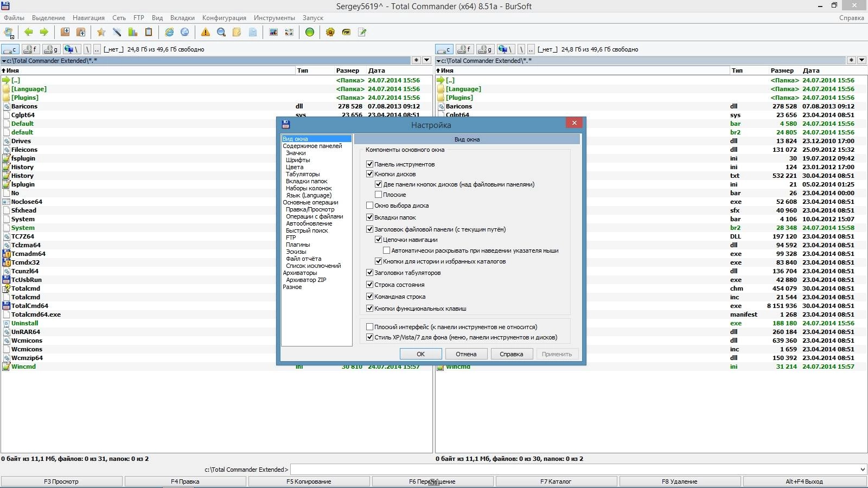868x488 pixels.
Task: Click OK in the Настройка dialog
Action: 420,354
